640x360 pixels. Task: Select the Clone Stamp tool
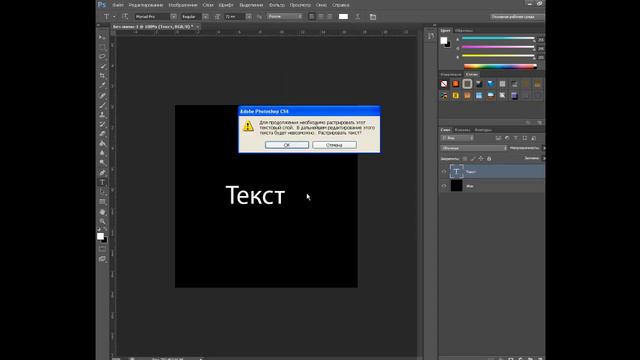click(102, 115)
